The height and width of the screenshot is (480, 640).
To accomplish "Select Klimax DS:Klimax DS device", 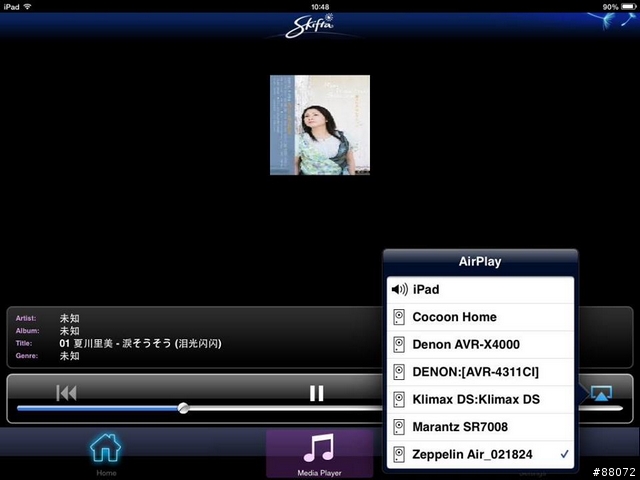I will 480,399.
